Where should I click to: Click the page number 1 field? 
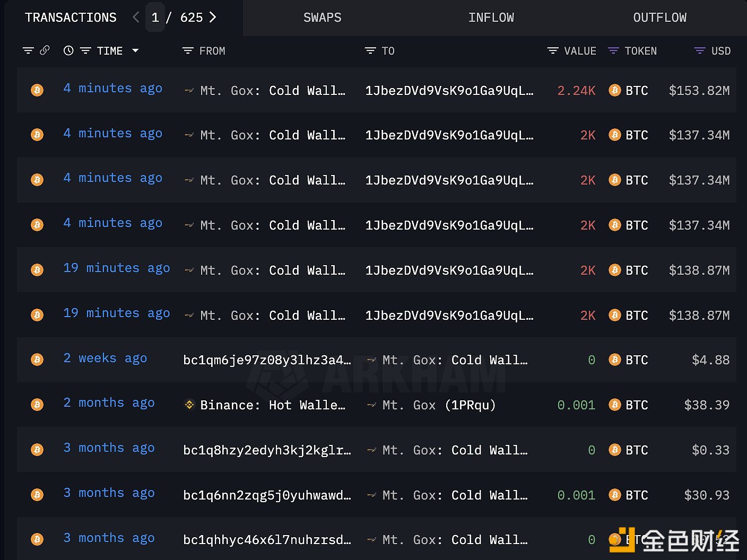coord(155,17)
